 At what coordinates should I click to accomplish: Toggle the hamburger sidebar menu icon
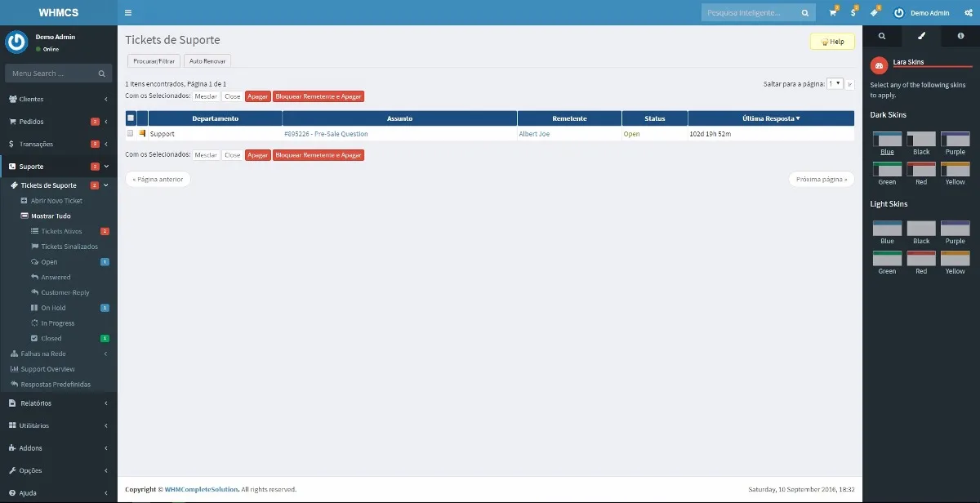(x=128, y=13)
